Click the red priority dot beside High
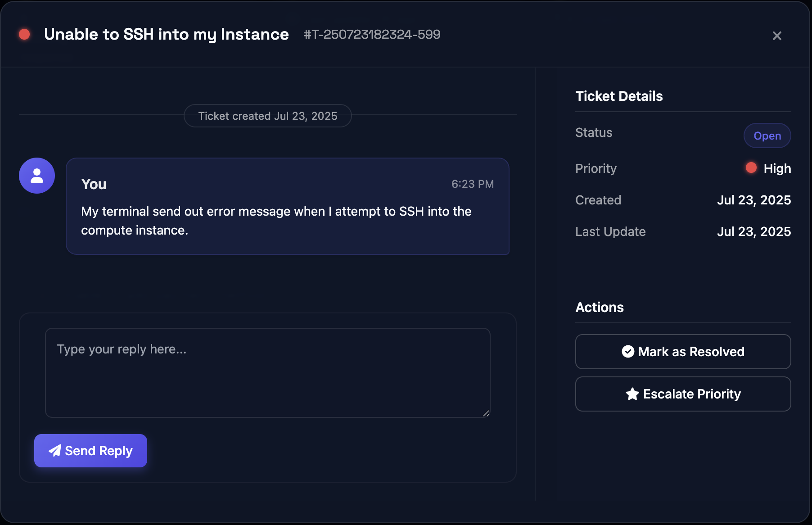The height and width of the screenshot is (525, 812). point(750,168)
